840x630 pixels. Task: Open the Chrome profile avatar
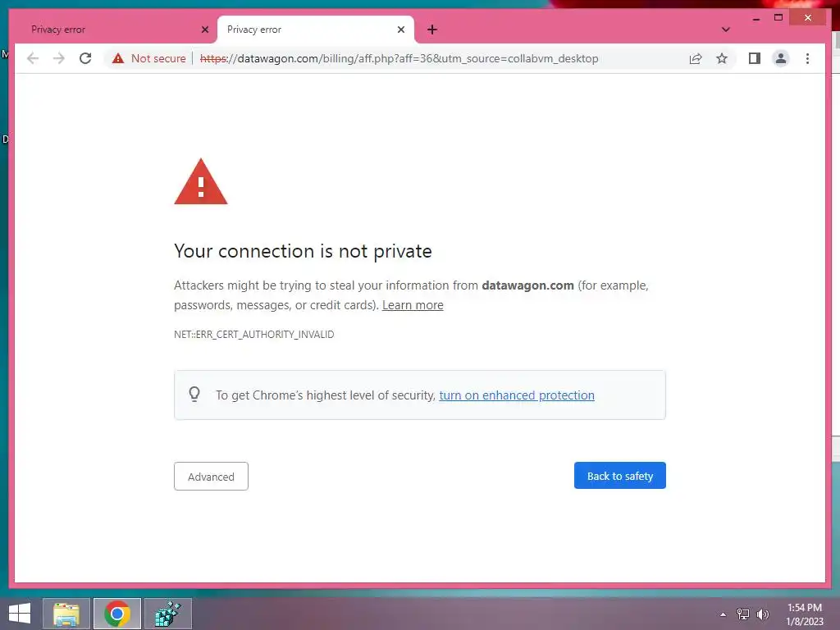tap(781, 58)
